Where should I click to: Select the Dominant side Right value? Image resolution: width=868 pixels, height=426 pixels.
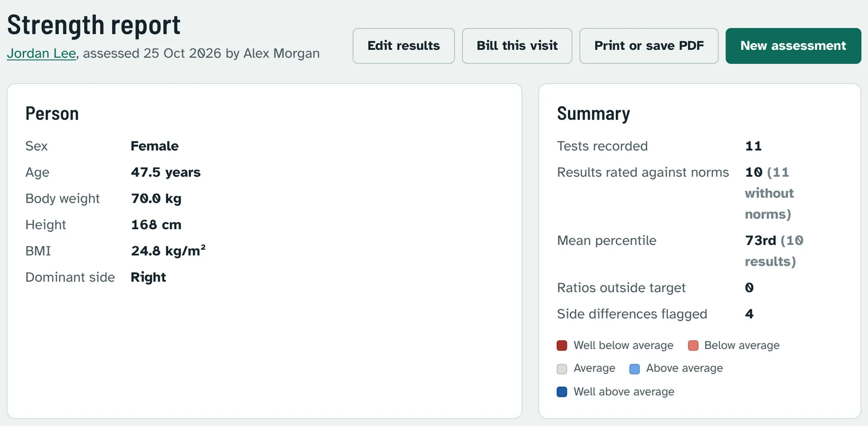coord(148,277)
